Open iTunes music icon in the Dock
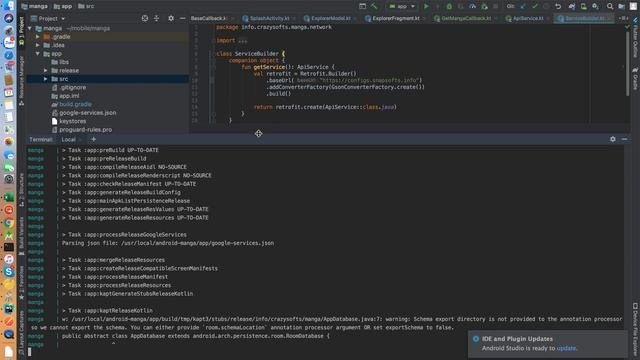The height and width of the screenshot is (360, 640). pyautogui.click(x=9, y=259)
